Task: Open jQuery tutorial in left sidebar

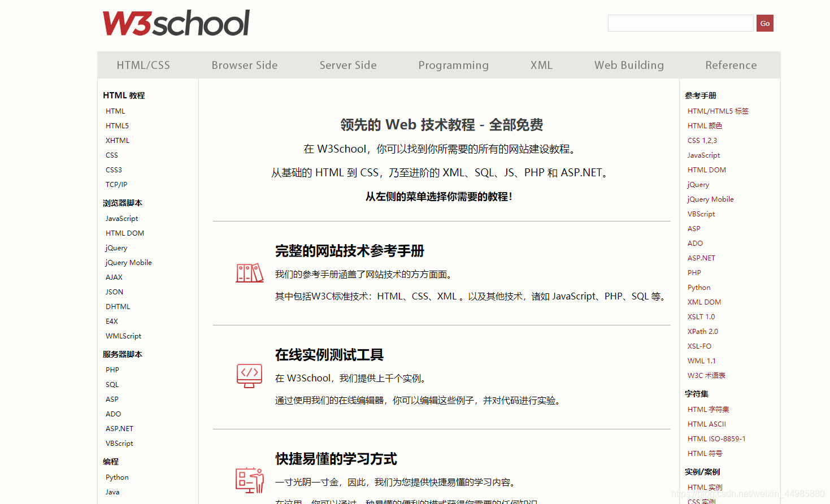Action: (116, 248)
